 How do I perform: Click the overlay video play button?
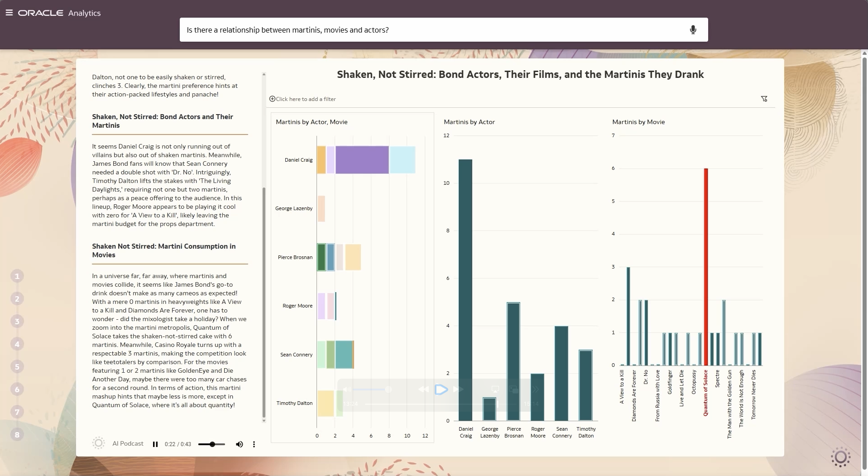pos(441,389)
